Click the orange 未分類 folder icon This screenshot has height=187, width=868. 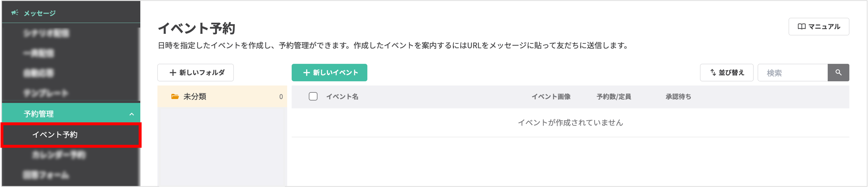(175, 97)
